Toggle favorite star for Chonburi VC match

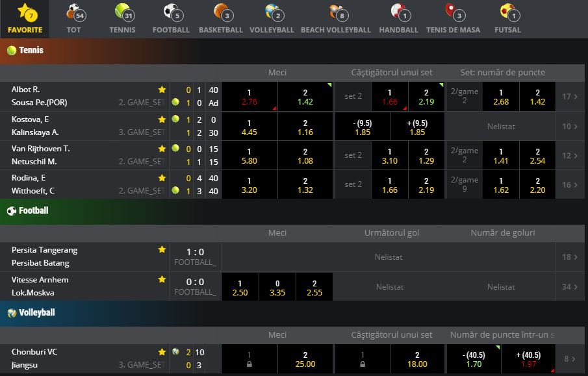(x=162, y=352)
